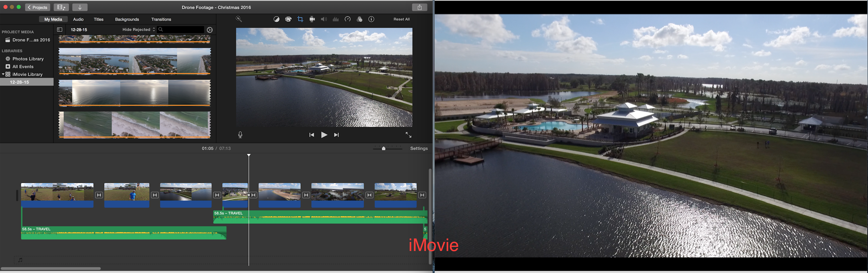
Task: Click the browser settings gear icon
Action: 210,30
